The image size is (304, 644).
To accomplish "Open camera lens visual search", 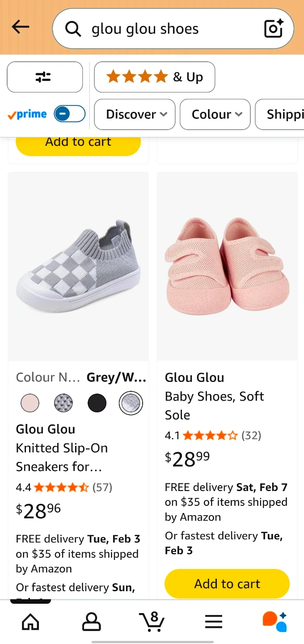I will (x=274, y=29).
